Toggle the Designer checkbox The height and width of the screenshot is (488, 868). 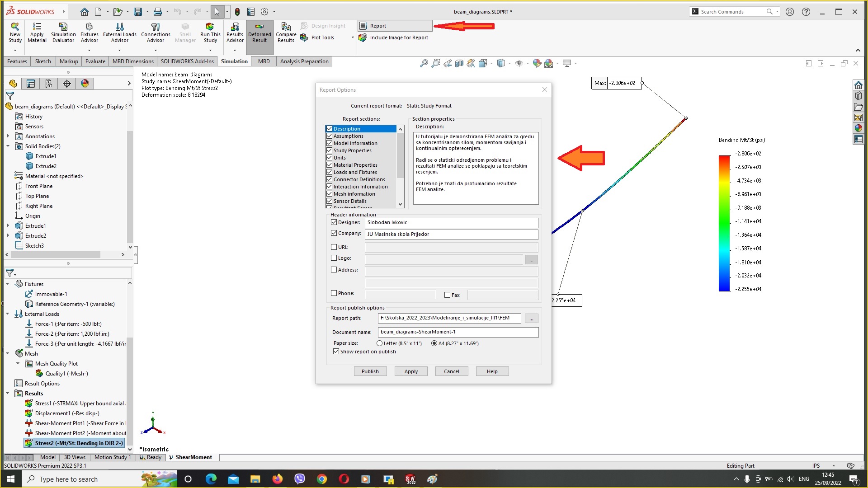tap(334, 222)
